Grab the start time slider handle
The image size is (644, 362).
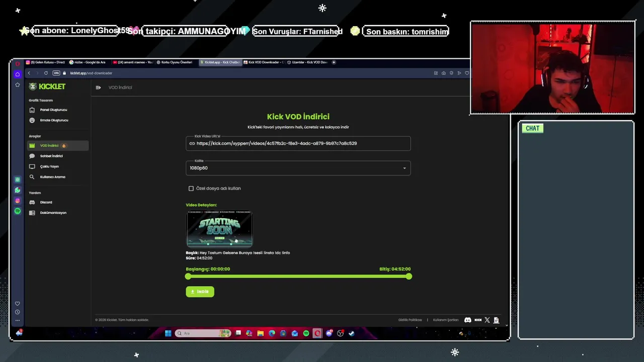point(188,277)
